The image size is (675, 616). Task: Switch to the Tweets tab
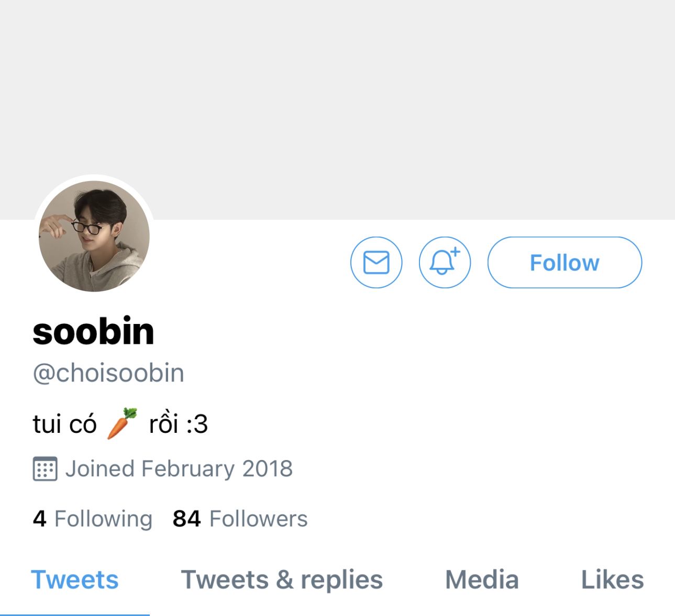pos(75,580)
